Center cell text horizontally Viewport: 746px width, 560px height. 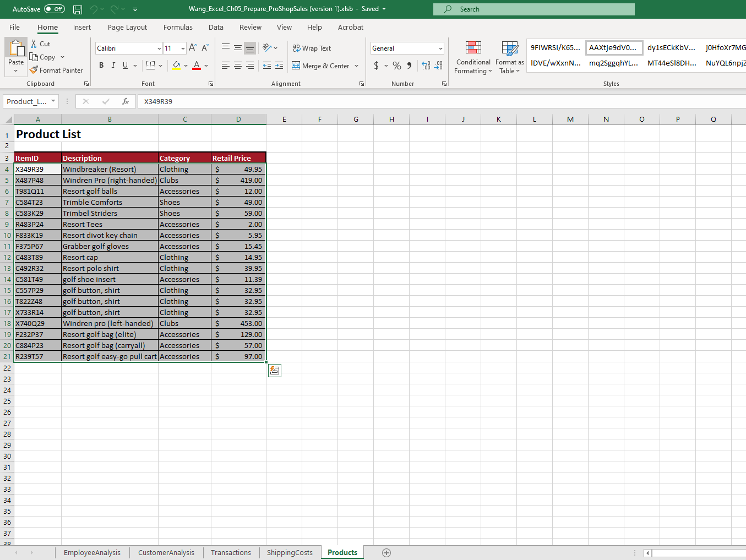tap(238, 66)
